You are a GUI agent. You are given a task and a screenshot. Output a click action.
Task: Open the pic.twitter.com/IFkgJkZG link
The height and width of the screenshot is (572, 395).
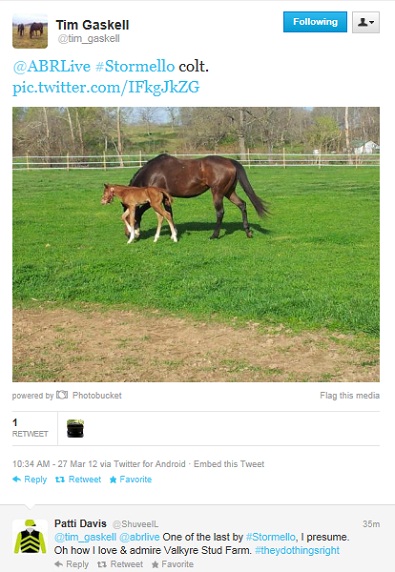106,88
